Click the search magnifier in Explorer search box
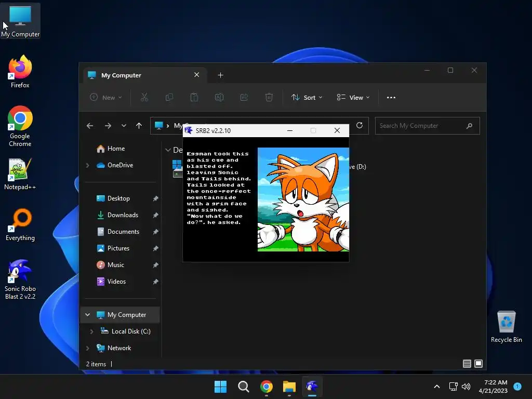The width and height of the screenshot is (532, 399). (x=469, y=126)
